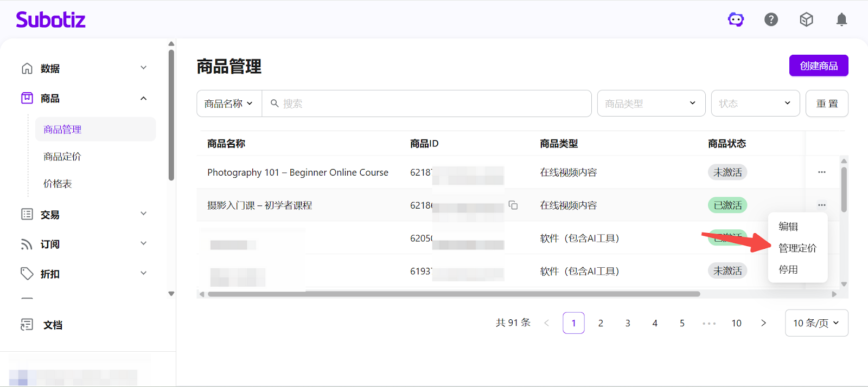Open more options for Photography 101 row

coord(821,172)
